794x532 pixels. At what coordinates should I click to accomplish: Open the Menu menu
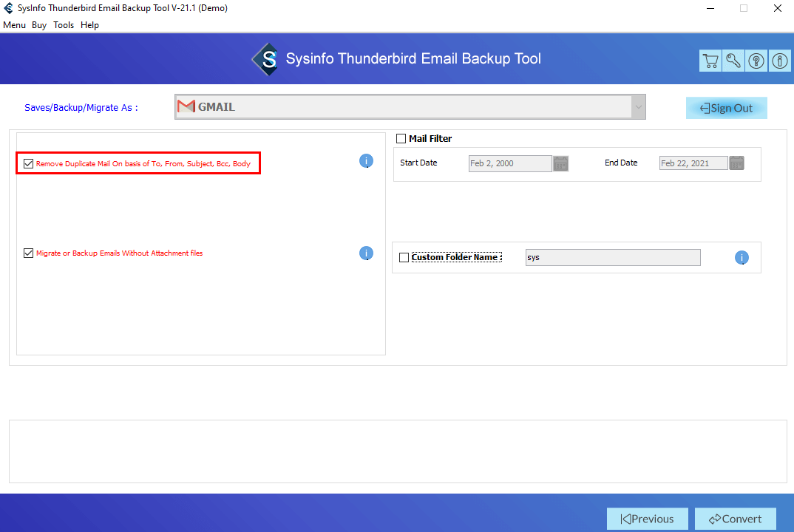[14, 25]
